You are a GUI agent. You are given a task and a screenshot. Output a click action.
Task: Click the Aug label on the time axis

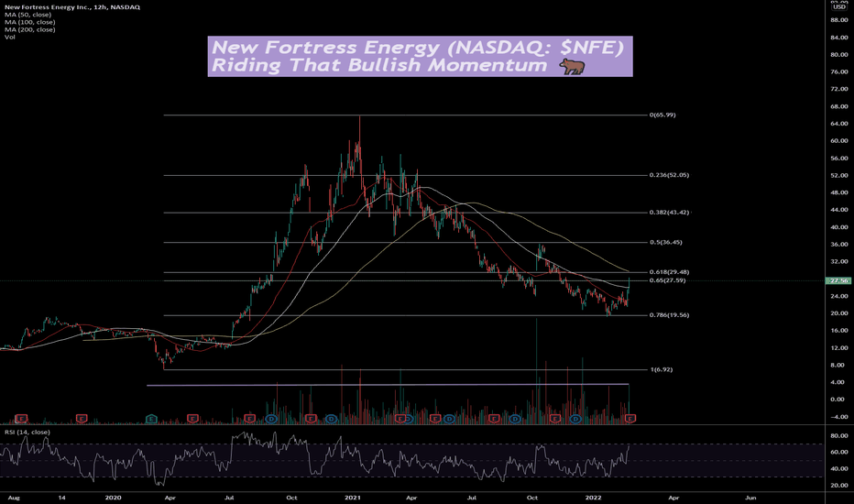pos(14,498)
